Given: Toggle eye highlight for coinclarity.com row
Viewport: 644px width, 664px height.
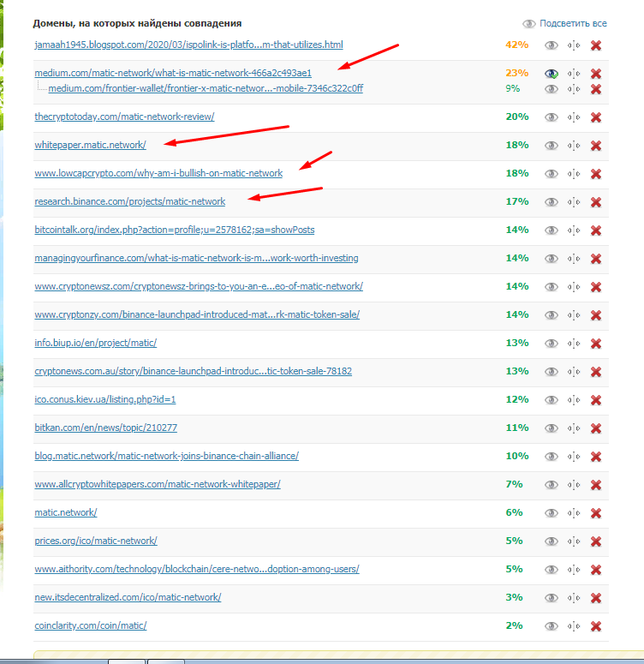Looking at the screenshot, I should (551, 626).
